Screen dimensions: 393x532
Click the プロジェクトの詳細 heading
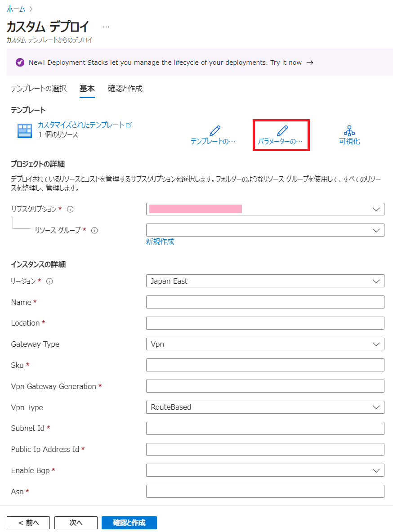click(38, 164)
